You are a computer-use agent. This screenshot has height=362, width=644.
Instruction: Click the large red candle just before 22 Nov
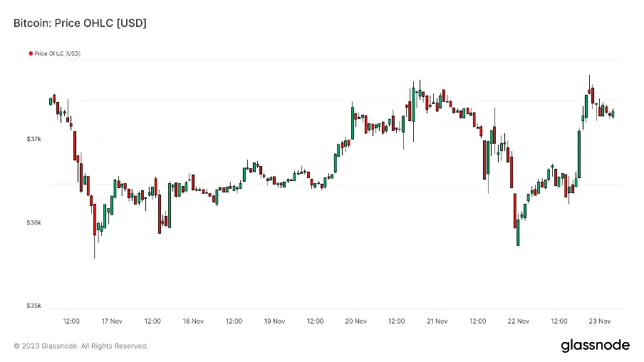[514, 210]
